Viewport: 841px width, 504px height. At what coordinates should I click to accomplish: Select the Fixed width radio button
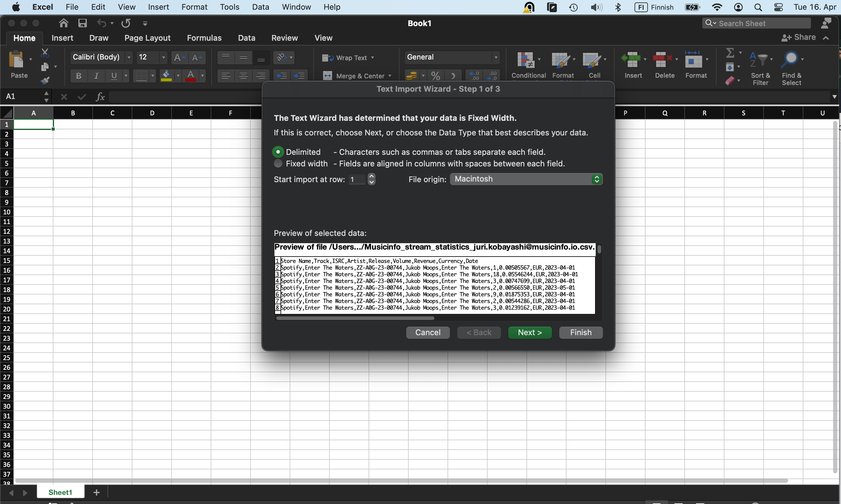(278, 164)
